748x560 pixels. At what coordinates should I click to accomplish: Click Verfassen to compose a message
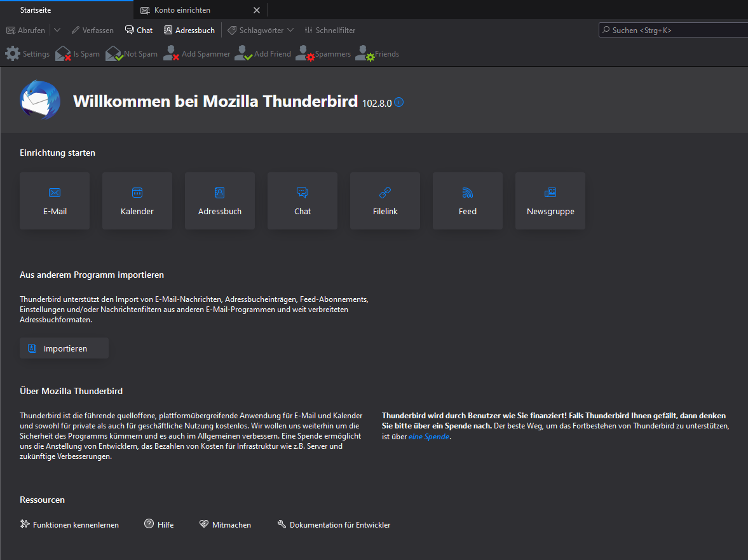pyautogui.click(x=93, y=30)
